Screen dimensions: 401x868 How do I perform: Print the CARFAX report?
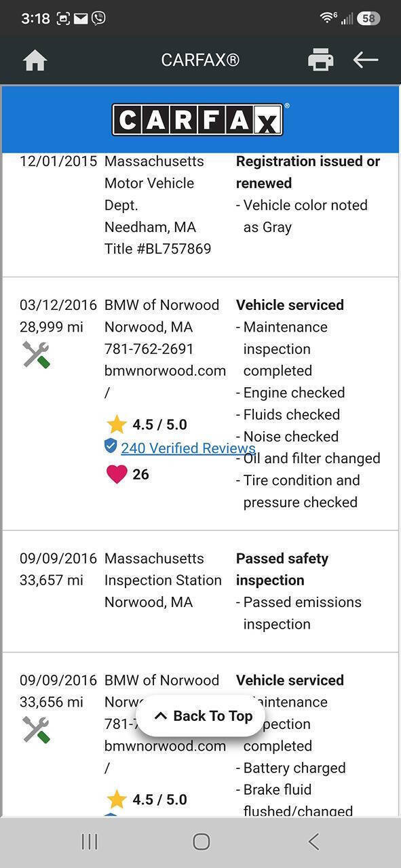pos(320,60)
